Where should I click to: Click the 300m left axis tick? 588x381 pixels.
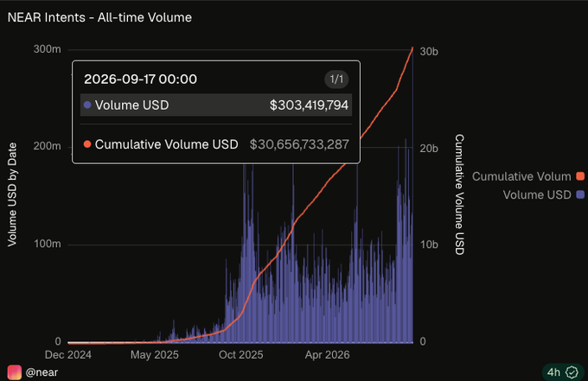[x=48, y=49]
